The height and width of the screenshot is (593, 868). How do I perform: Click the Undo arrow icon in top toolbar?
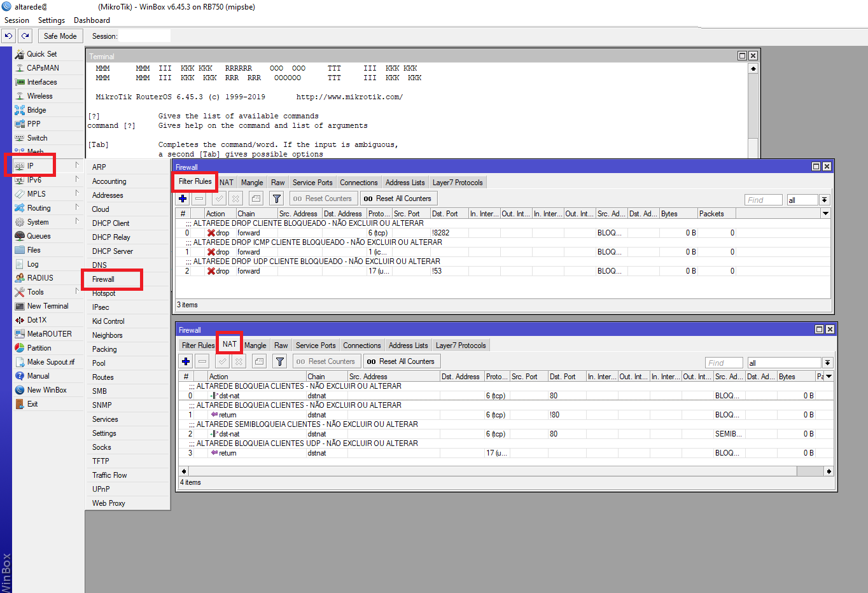[8, 36]
